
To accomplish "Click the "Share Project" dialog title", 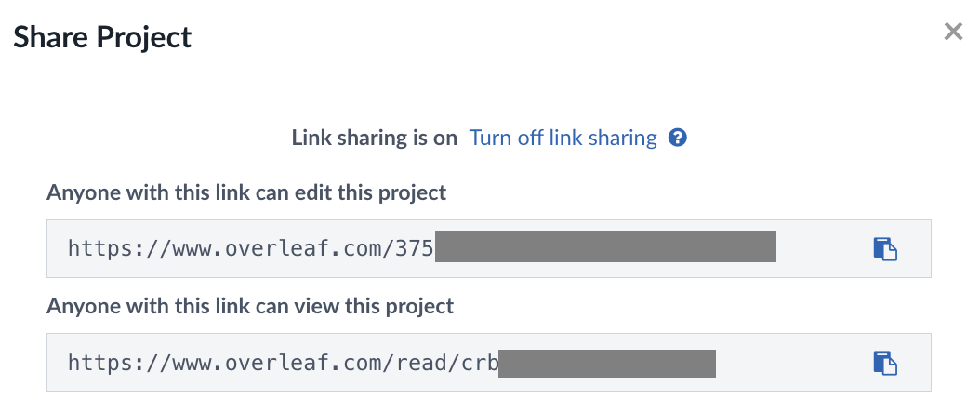I will 102,37.
